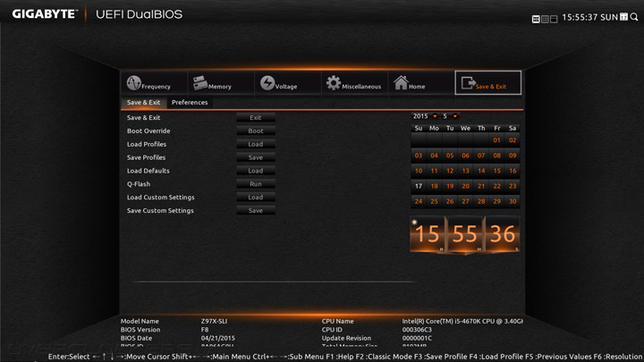
Task: Open the Memory section icon
Action: click(x=200, y=82)
